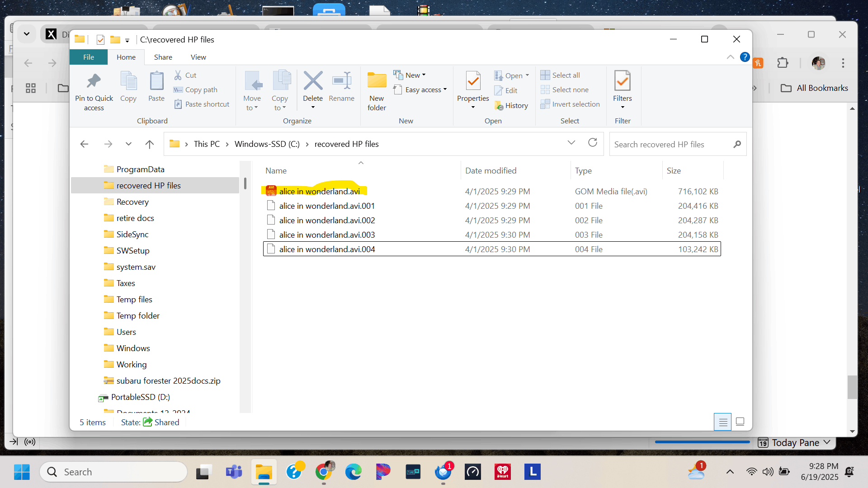
Task: Expand address bar previous locations dropdown
Action: tap(571, 143)
